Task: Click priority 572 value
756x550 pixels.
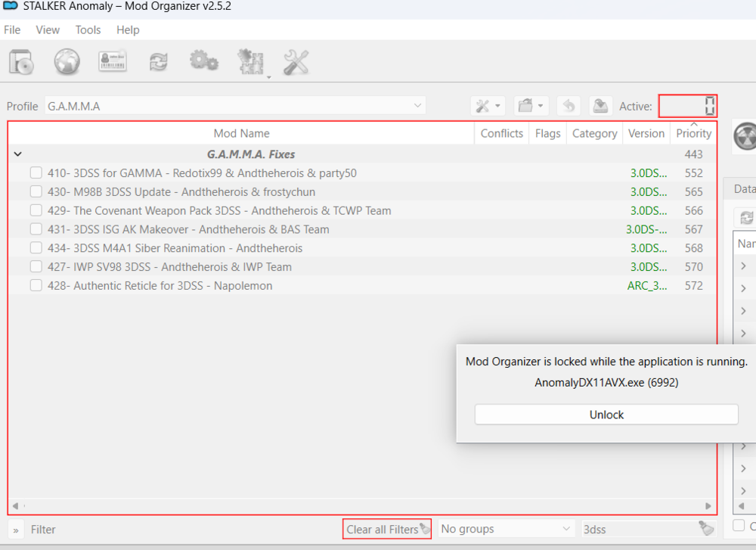Action: (x=694, y=286)
